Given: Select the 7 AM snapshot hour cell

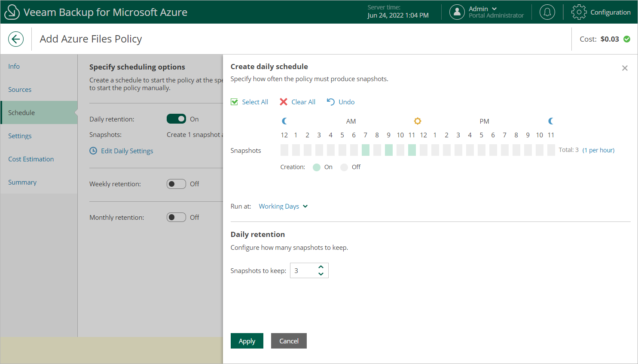Looking at the screenshot, I should tap(366, 150).
